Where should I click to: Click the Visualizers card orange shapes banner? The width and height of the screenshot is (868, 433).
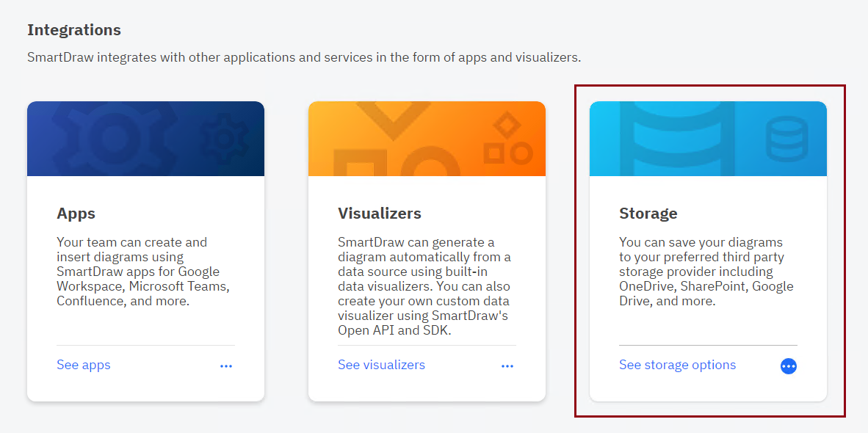[x=427, y=139]
